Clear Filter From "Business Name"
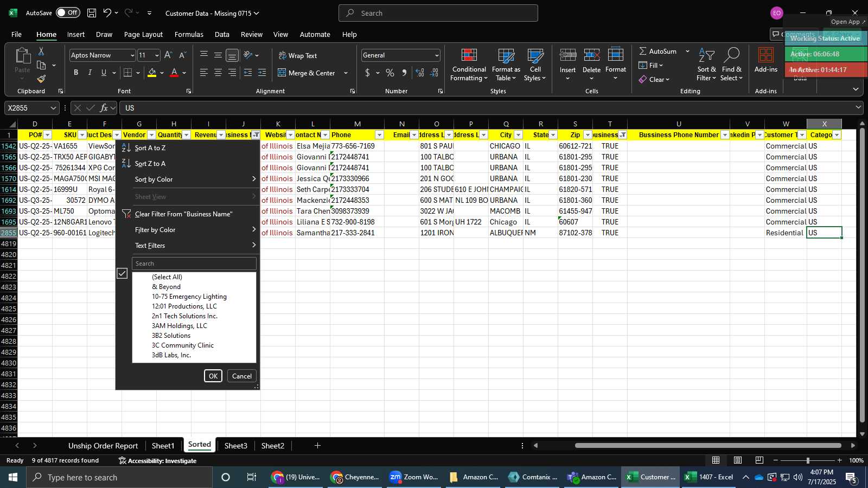The width and height of the screenshot is (868, 488). pyautogui.click(x=183, y=214)
